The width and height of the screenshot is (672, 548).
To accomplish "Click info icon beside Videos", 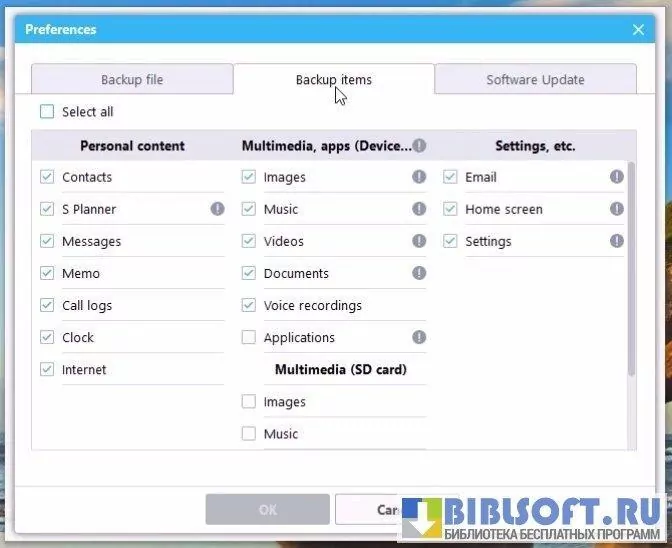I will tap(419, 241).
